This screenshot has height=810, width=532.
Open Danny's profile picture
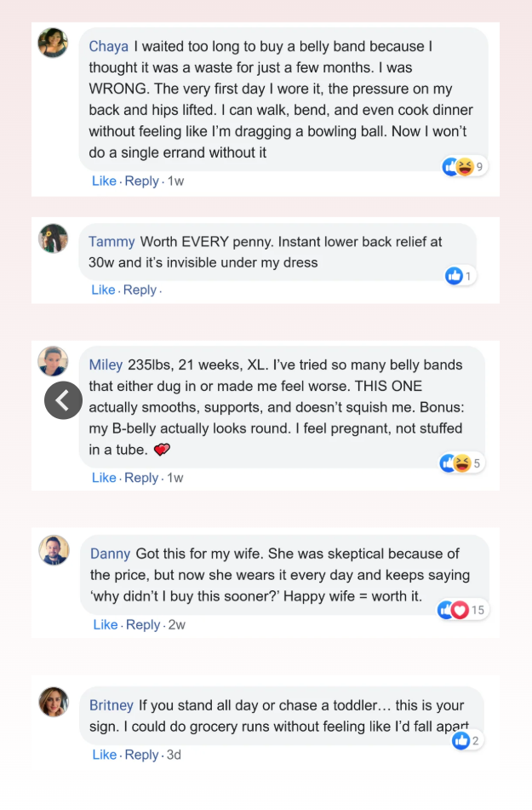(54, 550)
